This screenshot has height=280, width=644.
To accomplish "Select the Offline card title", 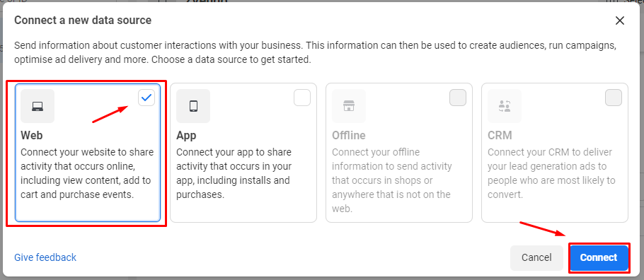I will 349,135.
